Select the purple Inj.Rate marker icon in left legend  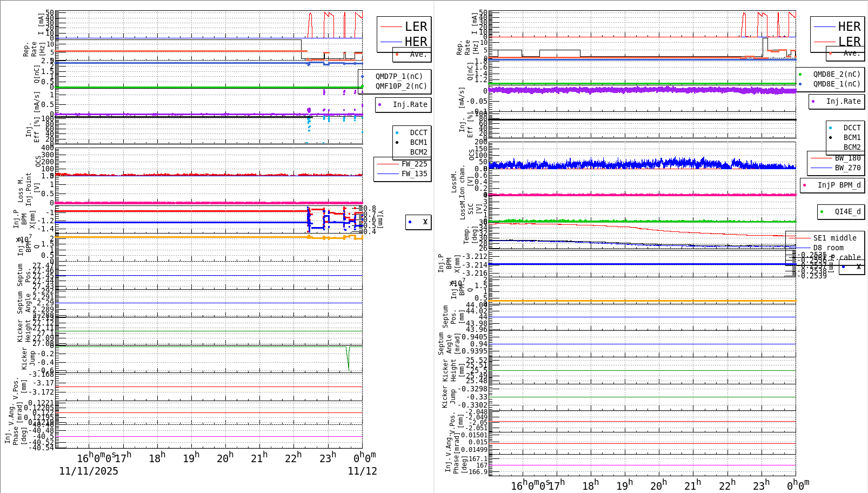click(x=380, y=105)
